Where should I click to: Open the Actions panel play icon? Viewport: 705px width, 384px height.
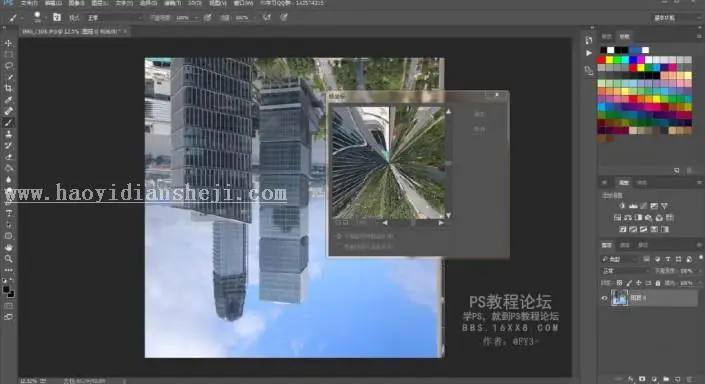[589, 53]
